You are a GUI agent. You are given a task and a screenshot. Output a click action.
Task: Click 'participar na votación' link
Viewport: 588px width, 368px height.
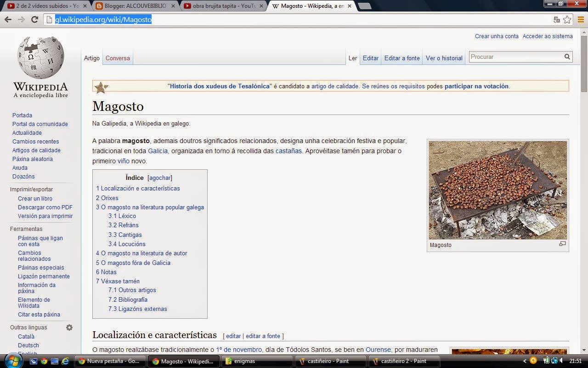pyautogui.click(x=476, y=86)
